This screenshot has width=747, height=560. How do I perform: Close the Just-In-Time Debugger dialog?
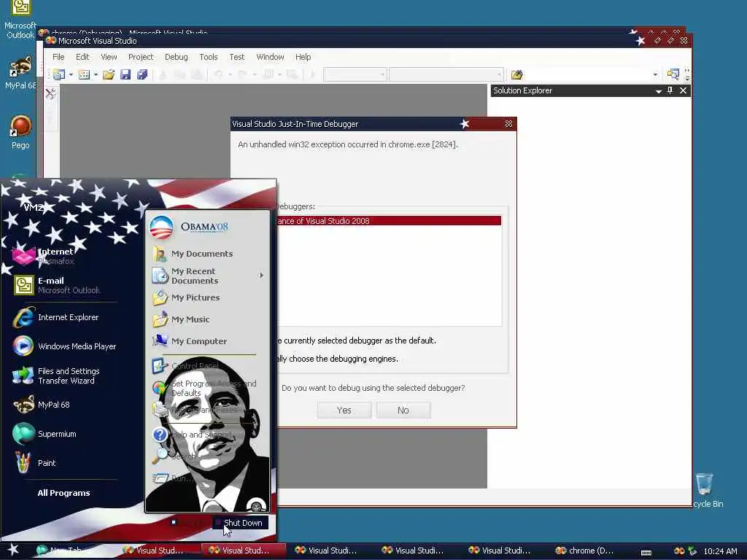point(508,124)
